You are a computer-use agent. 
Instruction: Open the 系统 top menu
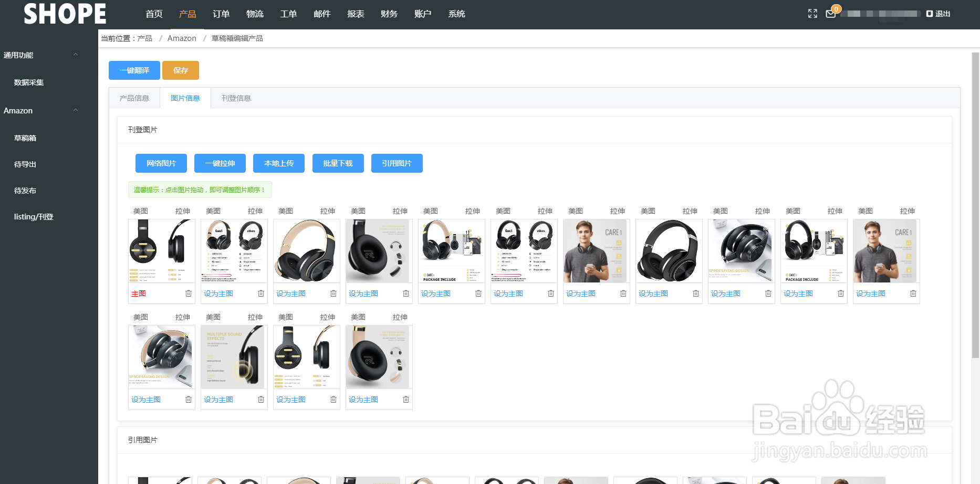click(456, 14)
